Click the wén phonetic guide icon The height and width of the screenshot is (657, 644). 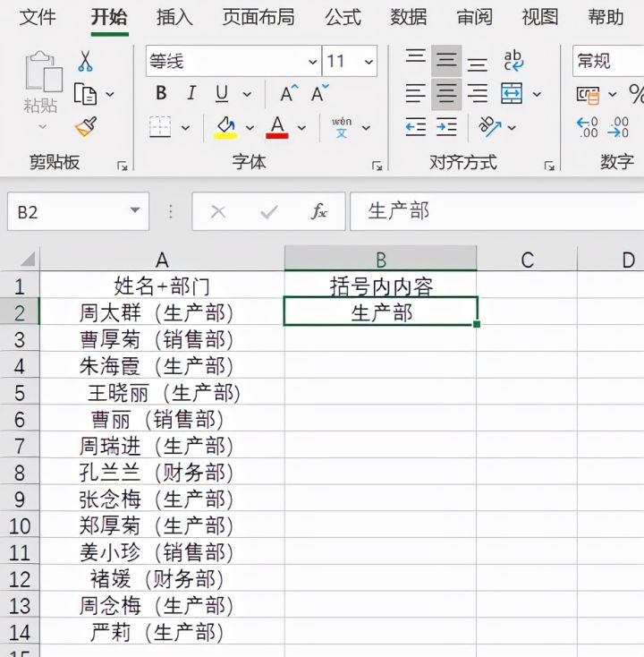point(342,127)
